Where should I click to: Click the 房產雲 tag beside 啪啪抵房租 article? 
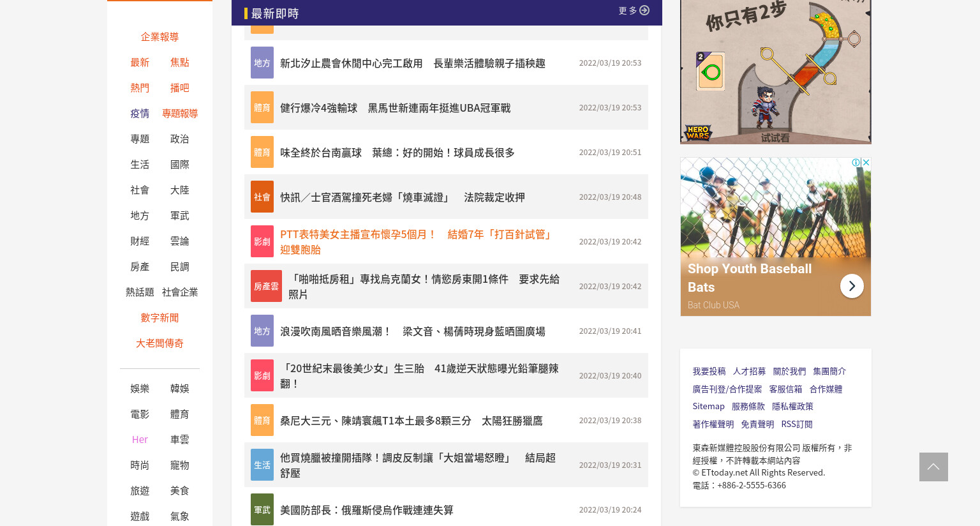[266, 286]
